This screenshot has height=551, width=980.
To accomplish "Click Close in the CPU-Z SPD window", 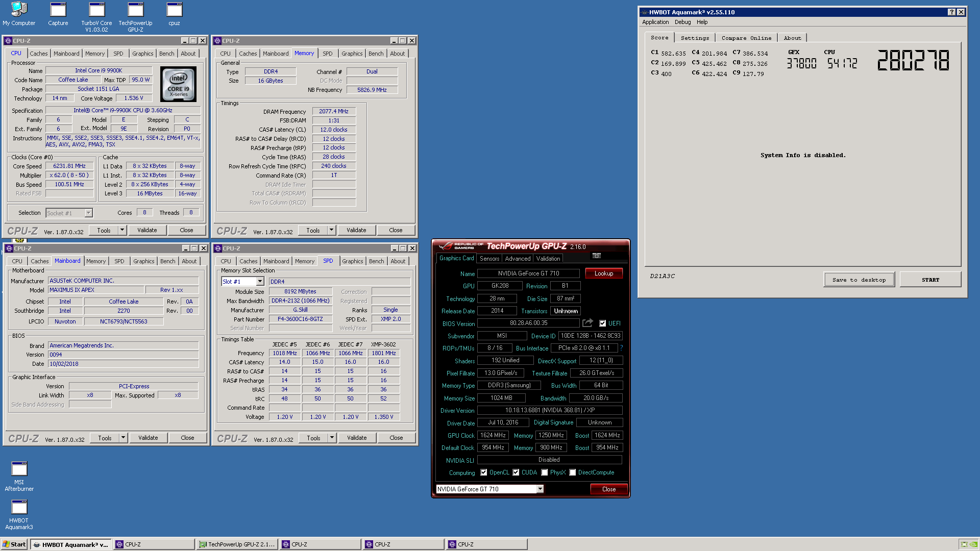I will point(396,438).
